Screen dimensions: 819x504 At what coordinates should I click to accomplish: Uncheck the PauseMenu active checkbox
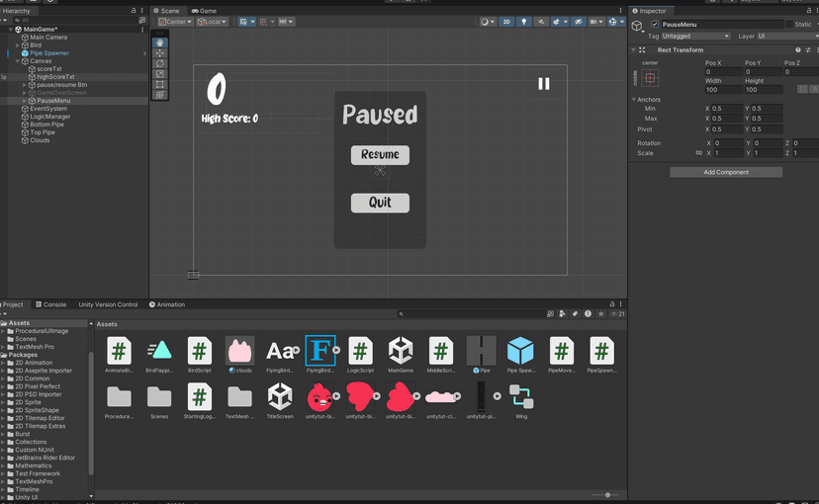[654, 24]
